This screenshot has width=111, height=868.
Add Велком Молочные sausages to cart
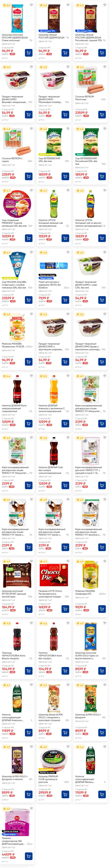(x=102, y=115)
